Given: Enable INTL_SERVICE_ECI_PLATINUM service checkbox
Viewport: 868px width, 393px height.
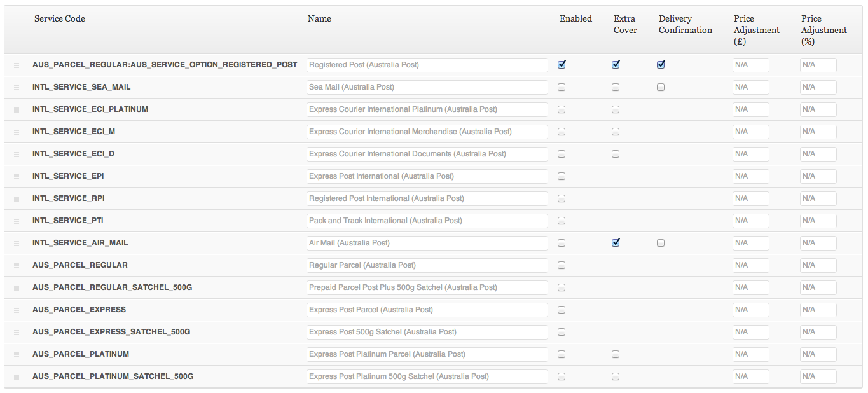Looking at the screenshot, I should [561, 109].
